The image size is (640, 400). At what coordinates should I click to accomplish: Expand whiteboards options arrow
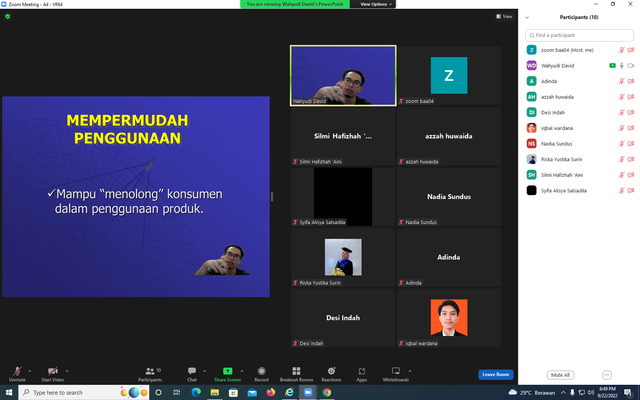click(410, 371)
